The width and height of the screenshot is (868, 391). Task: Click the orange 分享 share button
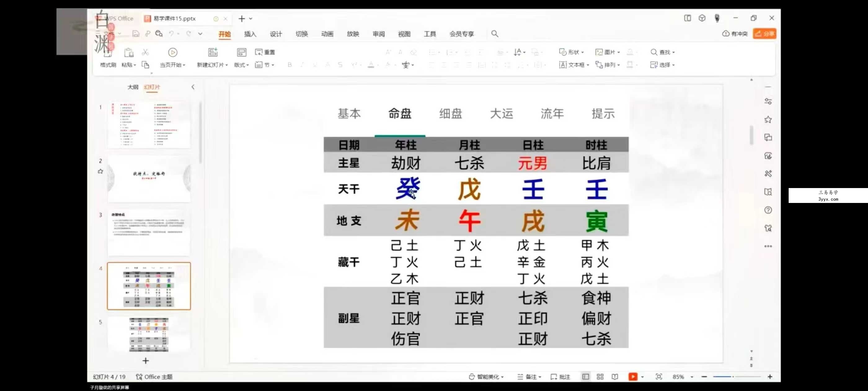[764, 34]
